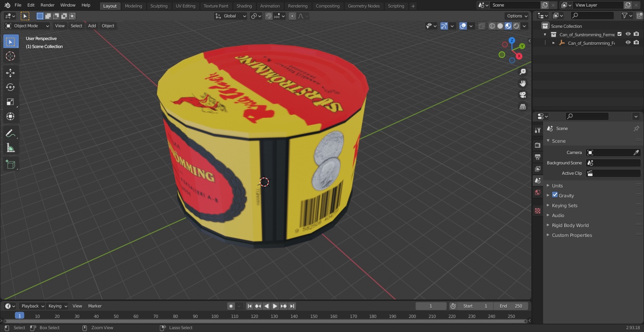Viewport: 644px width, 332px height.
Task: Switch to rendered viewport shading
Action: 516,26
